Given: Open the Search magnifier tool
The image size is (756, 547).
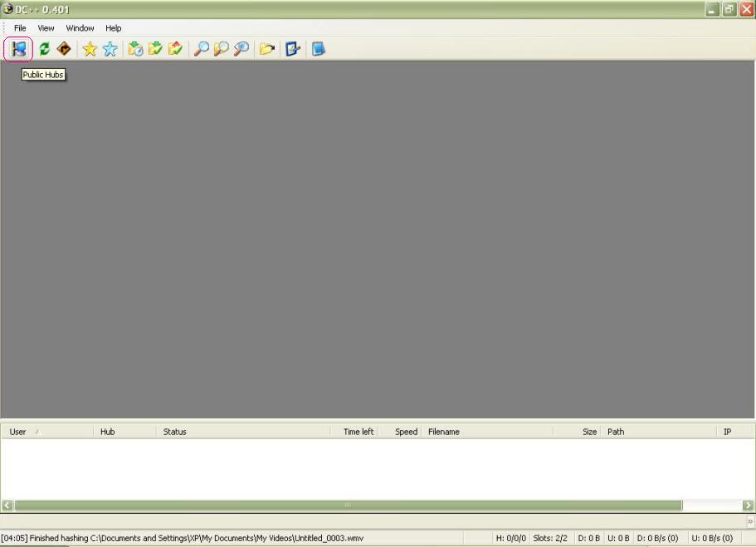Looking at the screenshot, I should [201, 49].
